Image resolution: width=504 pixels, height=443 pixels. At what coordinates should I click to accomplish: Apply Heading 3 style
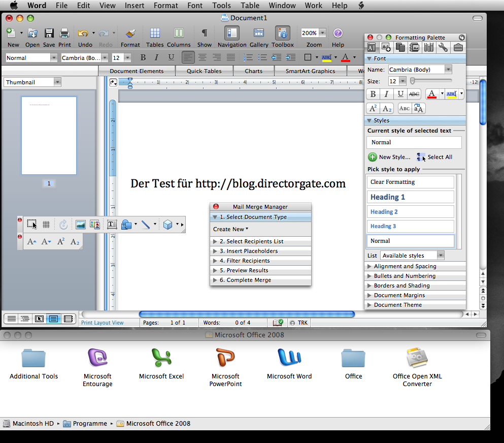(410, 226)
